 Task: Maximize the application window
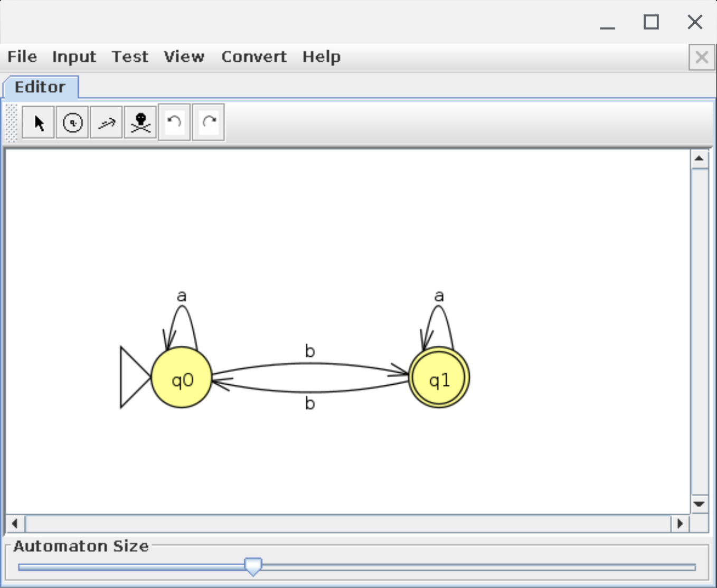pyautogui.click(x=651, y=22)
